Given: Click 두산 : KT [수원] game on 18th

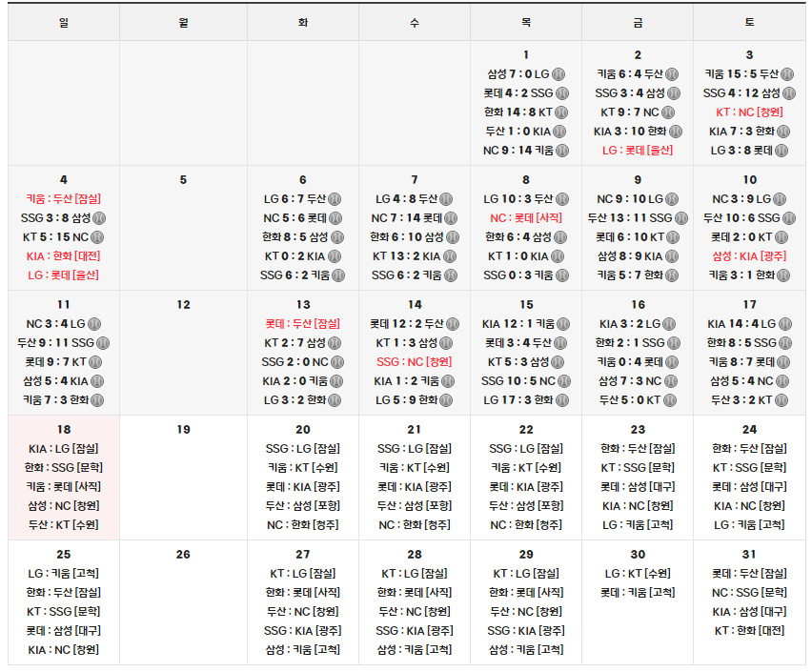Looking at the screenshot, I should point(64,525).
